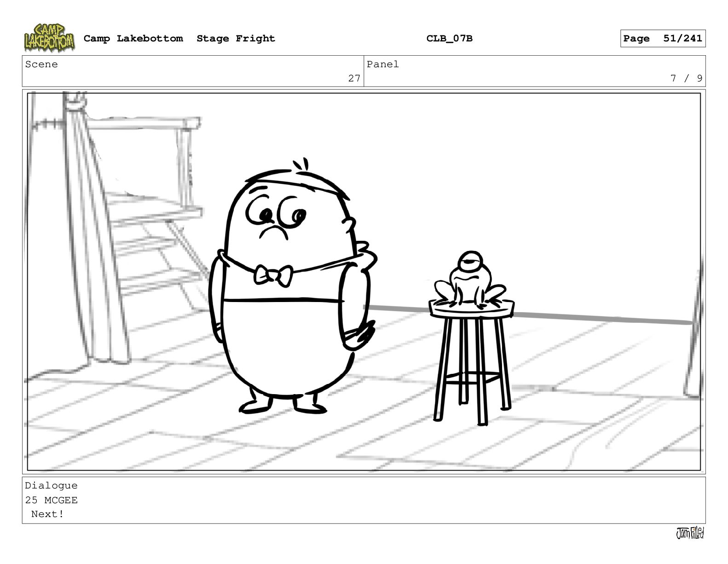This screenshot has width=728, height=564.
Task: Click the 'Page 51/241' box
Action: coord(663,39)
